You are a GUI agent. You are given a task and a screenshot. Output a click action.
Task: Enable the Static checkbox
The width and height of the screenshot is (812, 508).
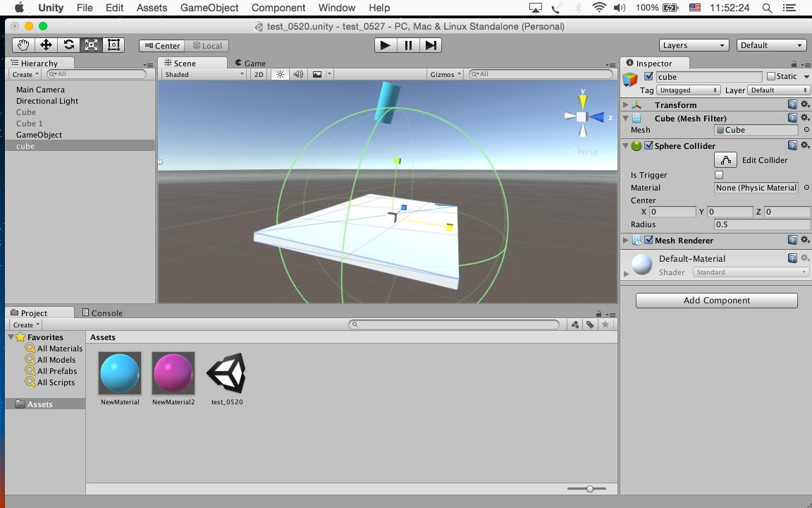[771, 76]
